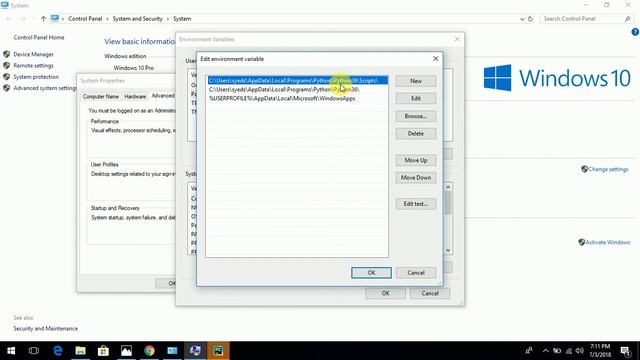The width and height of the screenshot is (640, 360).
Task: Open the orange-highlighted taskbar app
Action: tap(218, 351)
